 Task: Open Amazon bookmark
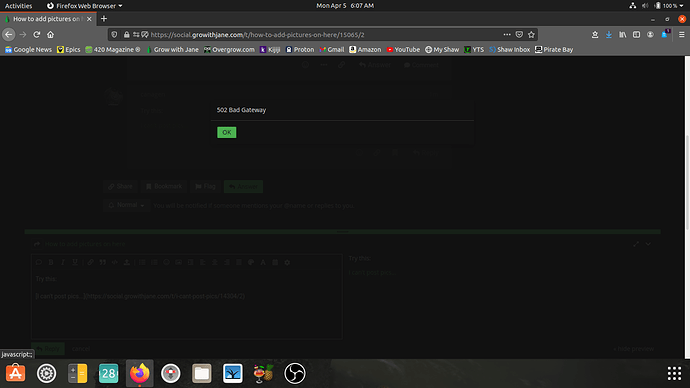point(365,50)
